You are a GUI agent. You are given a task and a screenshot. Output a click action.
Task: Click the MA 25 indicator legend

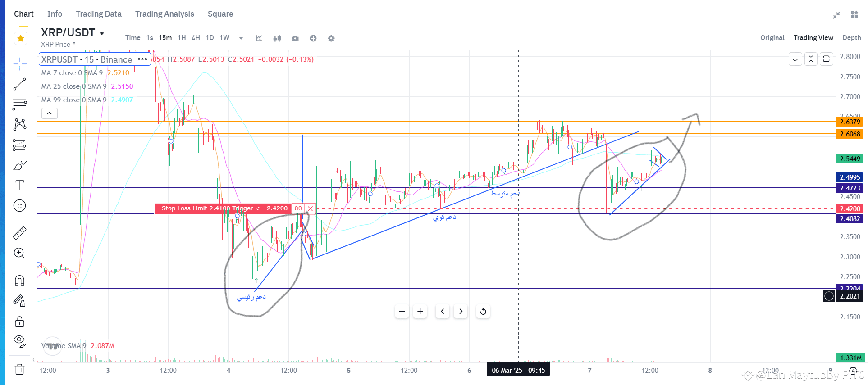(x=87, y=86)
